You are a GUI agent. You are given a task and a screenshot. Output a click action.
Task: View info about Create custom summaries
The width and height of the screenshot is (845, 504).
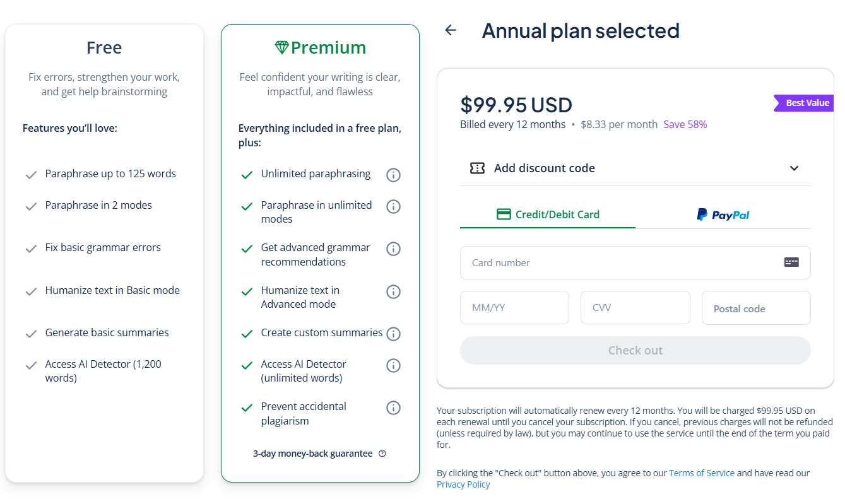point(393,334)
